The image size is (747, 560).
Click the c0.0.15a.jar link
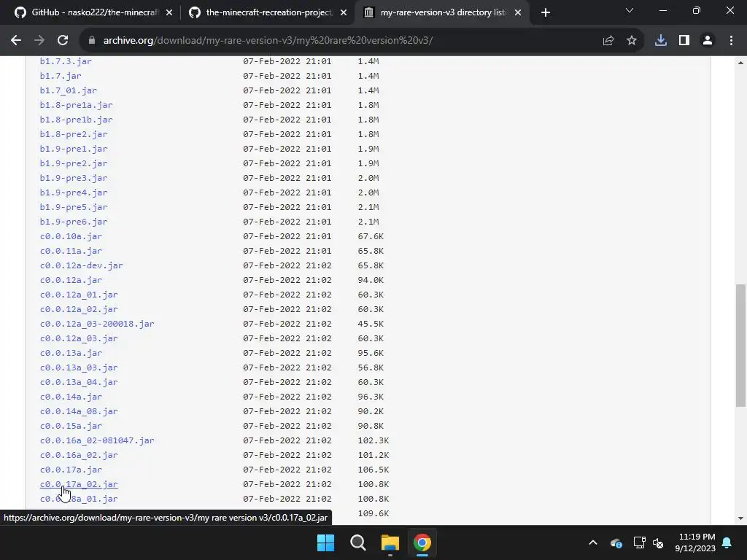click(x=71, y=426)
